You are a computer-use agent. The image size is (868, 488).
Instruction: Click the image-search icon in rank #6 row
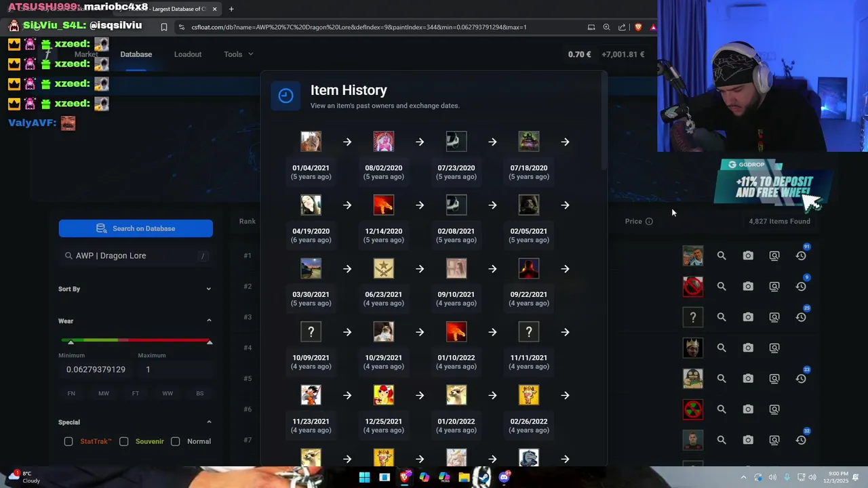tap(774, 409)
